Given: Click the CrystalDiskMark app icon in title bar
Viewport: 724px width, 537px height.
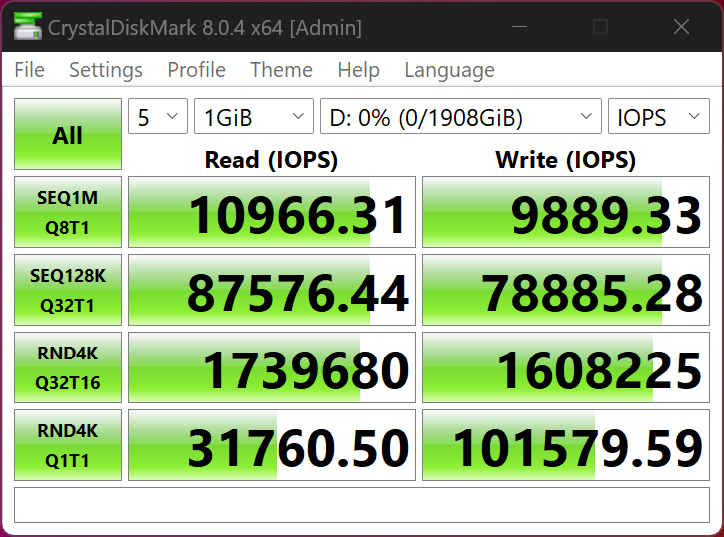Looking at the screenshot, I should click(x=27, y=26).
